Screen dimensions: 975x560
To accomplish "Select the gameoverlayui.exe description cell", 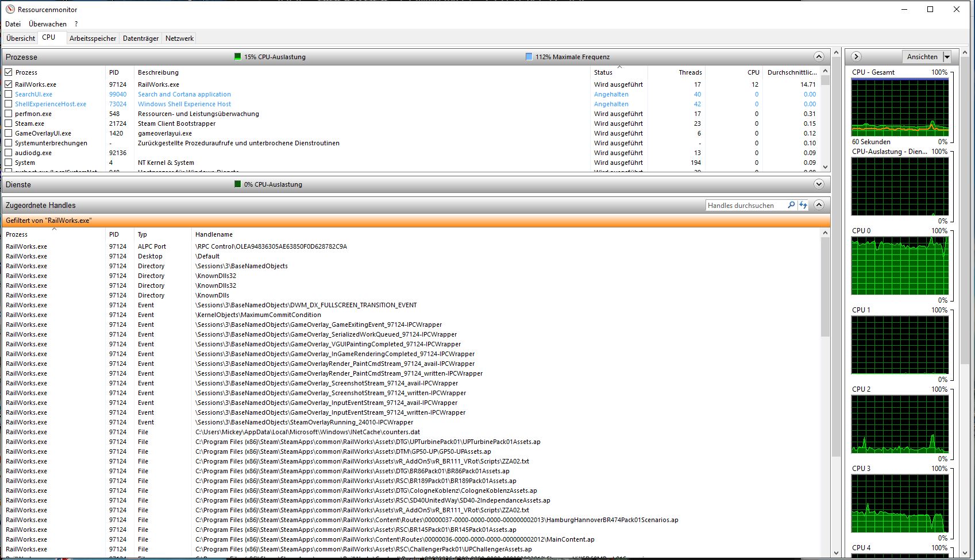I will (165, 133).
